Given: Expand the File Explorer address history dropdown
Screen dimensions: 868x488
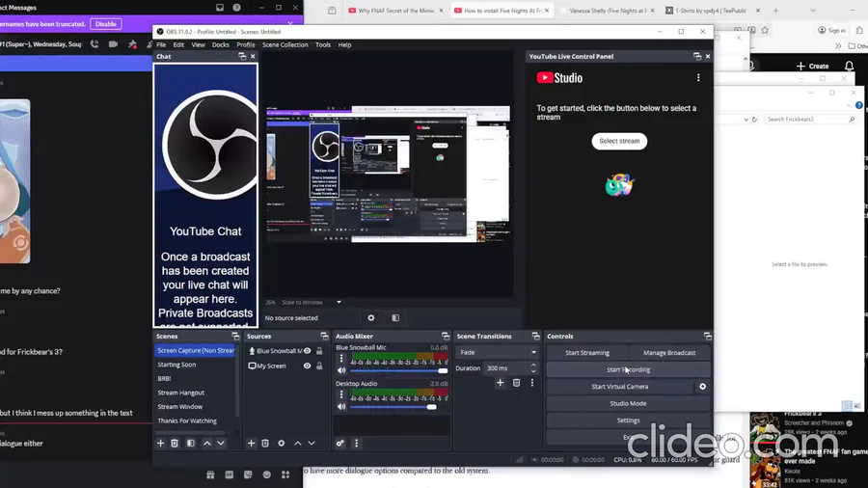Looking at the screenshot, I should click(x=746, y=119).
